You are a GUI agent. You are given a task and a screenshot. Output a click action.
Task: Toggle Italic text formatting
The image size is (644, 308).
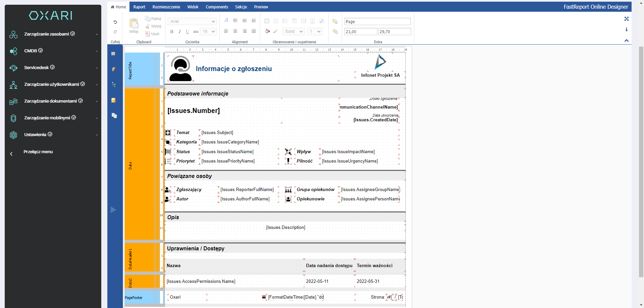pos(180,32)
